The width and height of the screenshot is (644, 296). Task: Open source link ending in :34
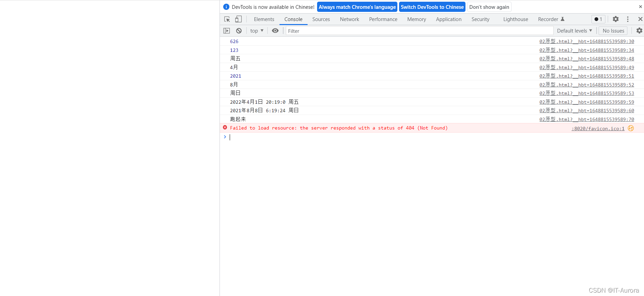(587, 50)
